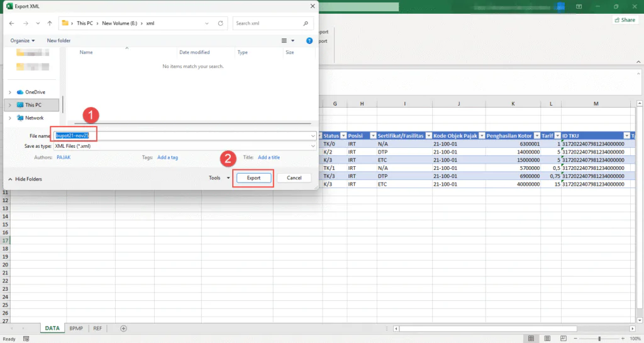
Task: Select row 17 header
Action: [x=5, y=240]
